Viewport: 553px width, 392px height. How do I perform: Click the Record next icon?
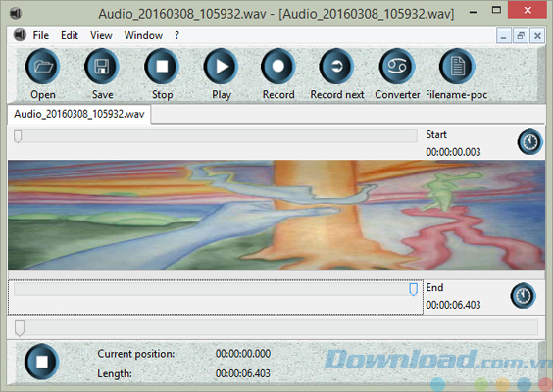coord(336,67)
